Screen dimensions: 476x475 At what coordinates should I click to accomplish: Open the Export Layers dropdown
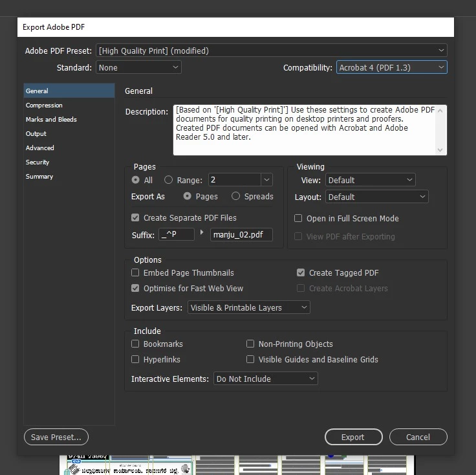[x=248, y=307]
